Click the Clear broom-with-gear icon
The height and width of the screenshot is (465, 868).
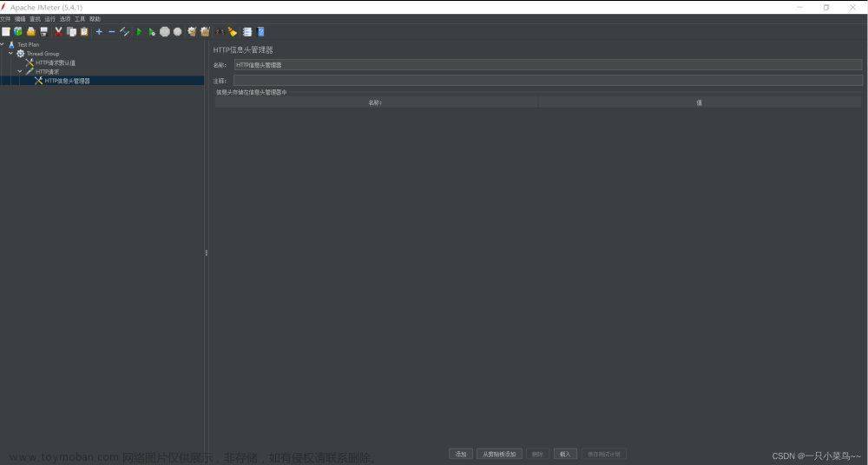[192, 31]
